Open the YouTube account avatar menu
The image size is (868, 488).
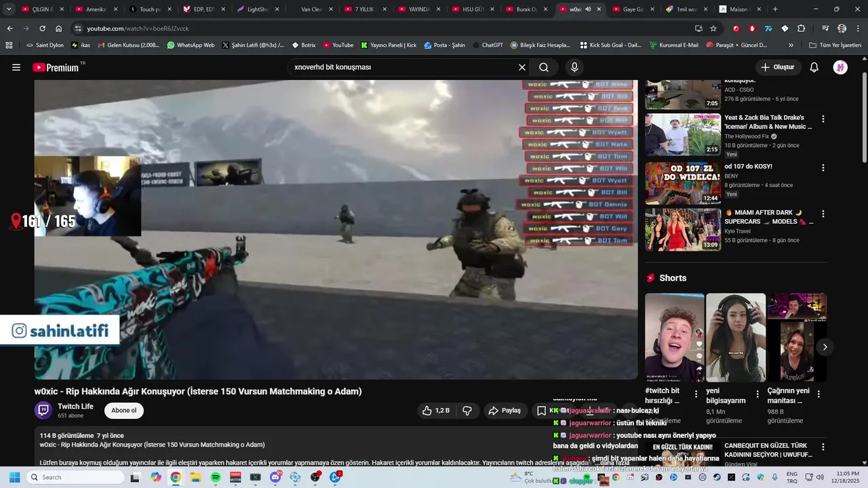pos(840,67)
